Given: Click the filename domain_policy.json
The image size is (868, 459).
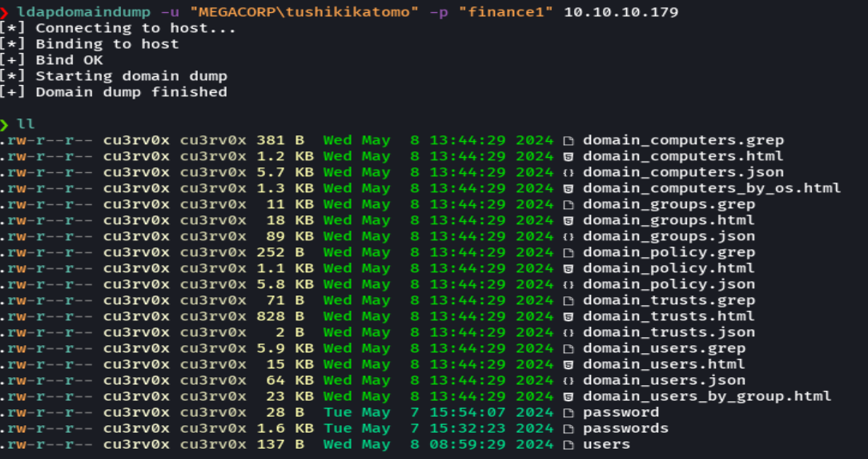Looking at the screenshot, I should pyautogui.click(x=669, y=286).
